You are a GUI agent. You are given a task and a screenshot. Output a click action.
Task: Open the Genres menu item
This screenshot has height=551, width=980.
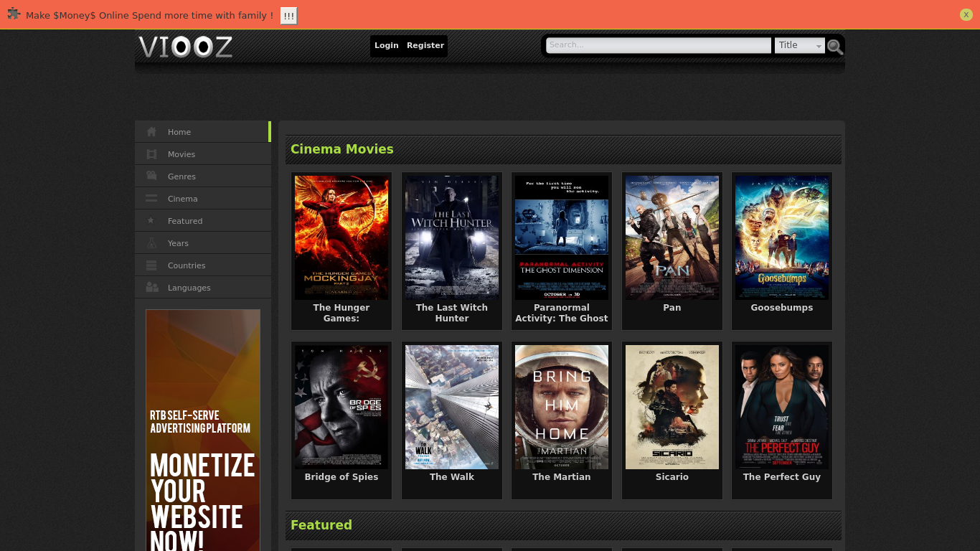(203, 176)
